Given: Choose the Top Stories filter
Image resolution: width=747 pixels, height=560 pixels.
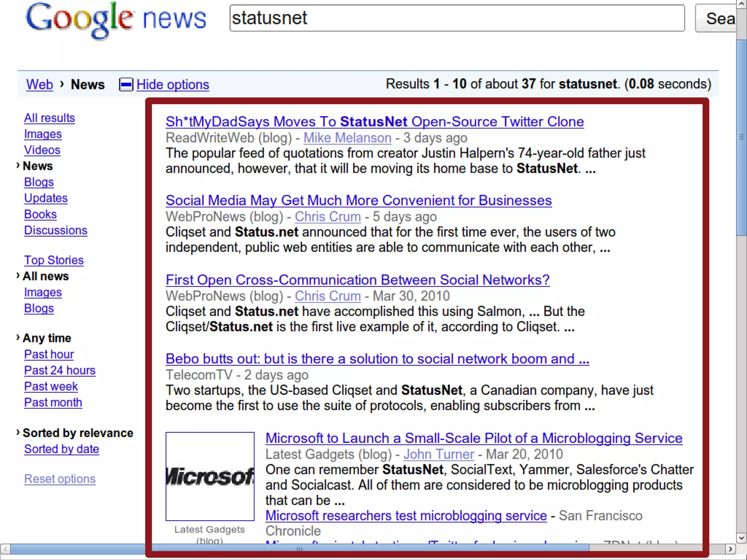Looking at the screenshot, I should click(54, 260).
